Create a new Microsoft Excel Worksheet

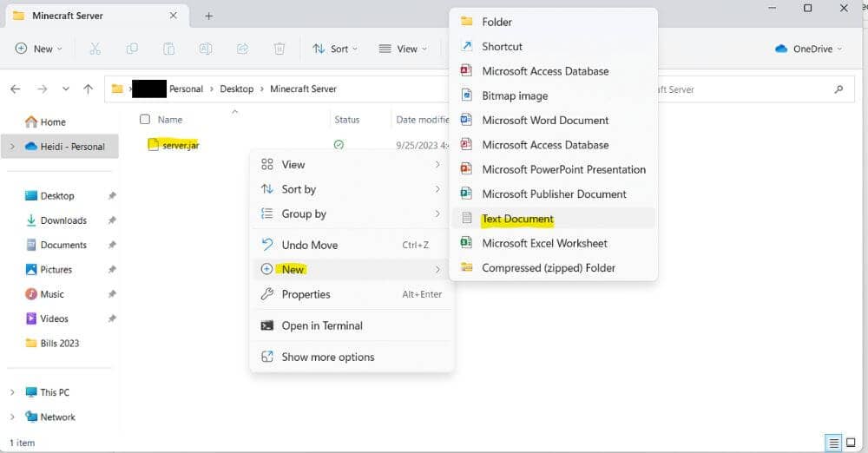(x=554, y=243)
